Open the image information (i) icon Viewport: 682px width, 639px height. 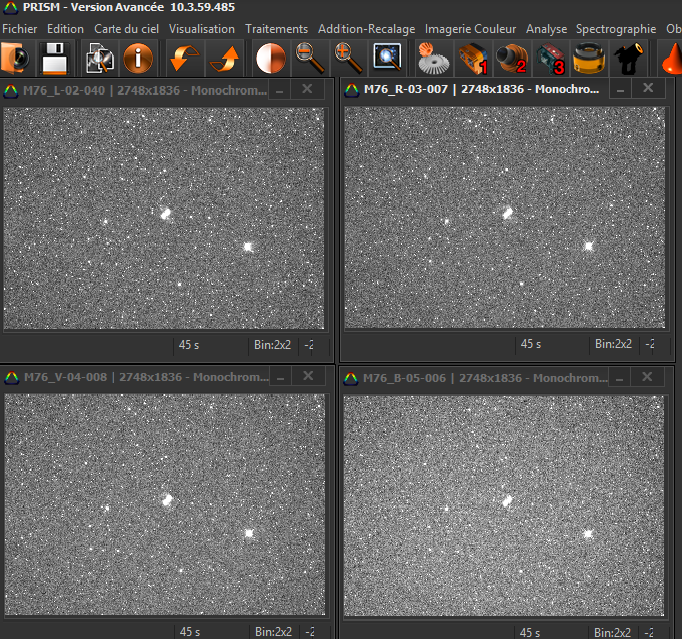(x=138, y=59)
